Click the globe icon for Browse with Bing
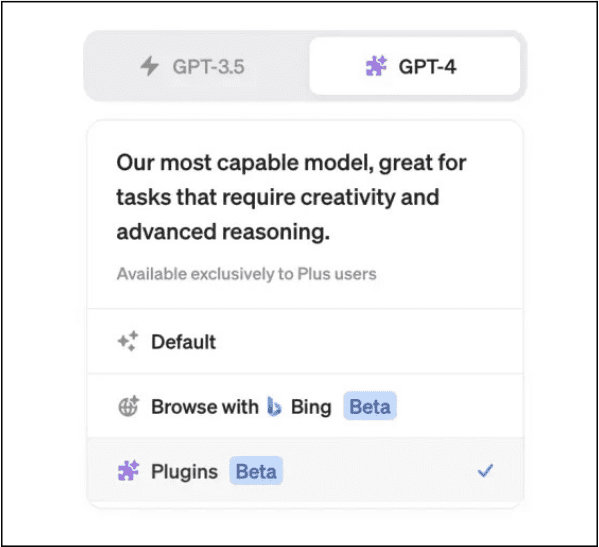Screen dimensions: 599x547 pyautogui.click(x=128, y=406)
